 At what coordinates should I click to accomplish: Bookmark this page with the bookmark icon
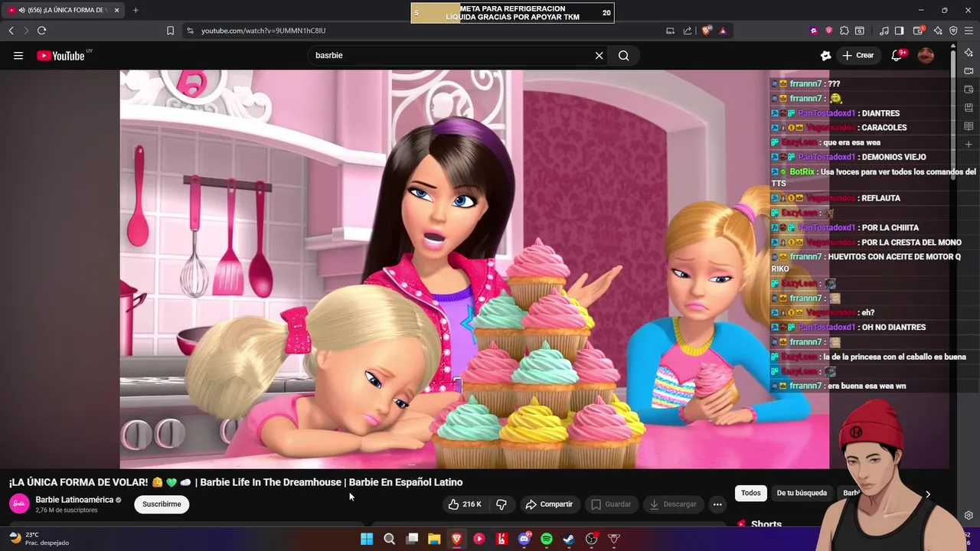[x=170, y=31]
